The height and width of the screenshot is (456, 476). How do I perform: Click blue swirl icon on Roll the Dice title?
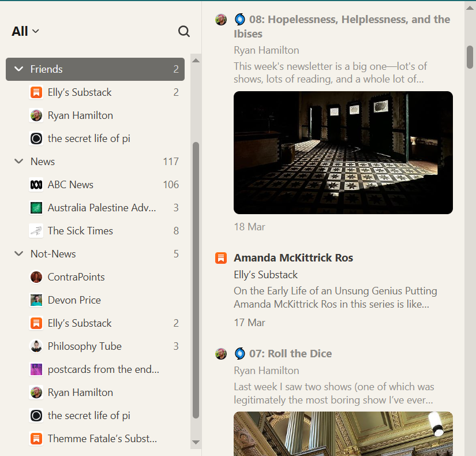coord(240,354)
